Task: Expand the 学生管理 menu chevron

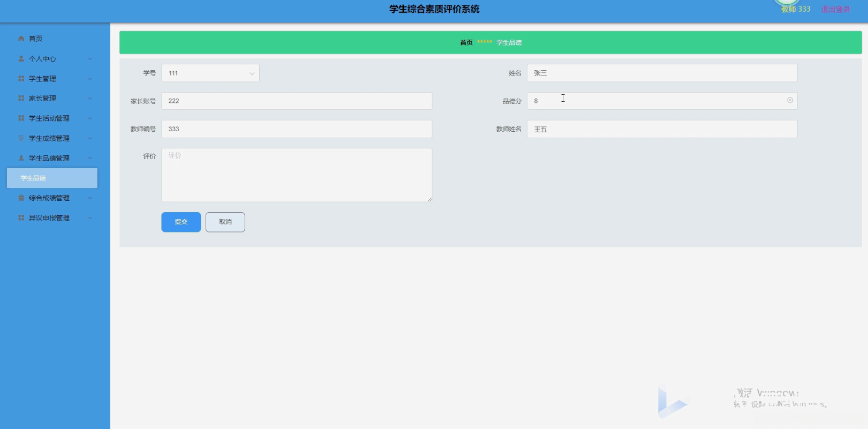Action: point(90,79)
